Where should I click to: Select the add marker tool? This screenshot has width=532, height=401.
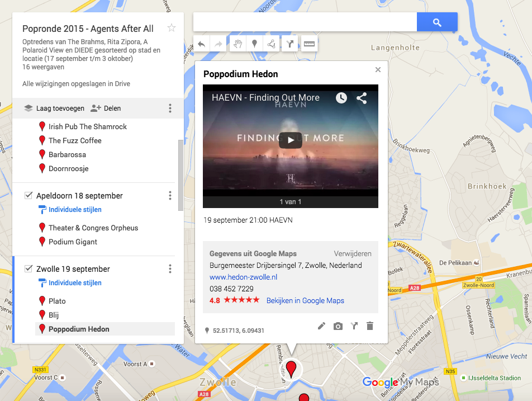pyautogui.click(x=254, y=44)
